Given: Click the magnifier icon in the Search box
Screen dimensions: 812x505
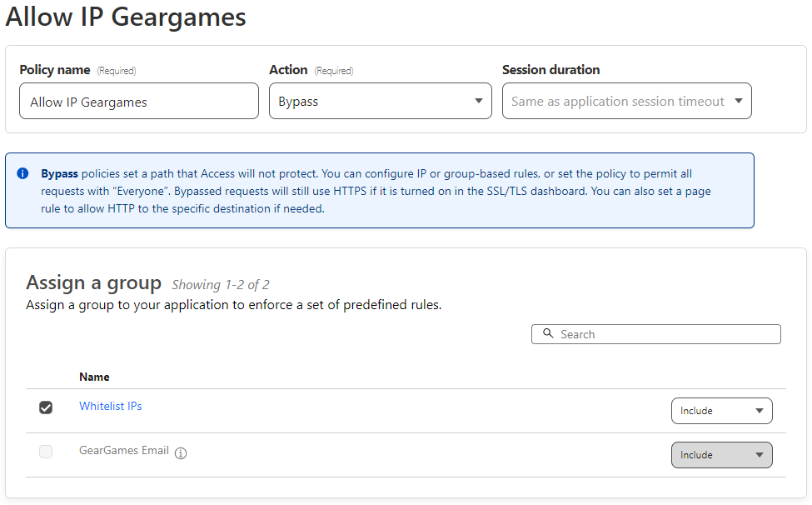Looking at the screenshot, I should point(548,333).
